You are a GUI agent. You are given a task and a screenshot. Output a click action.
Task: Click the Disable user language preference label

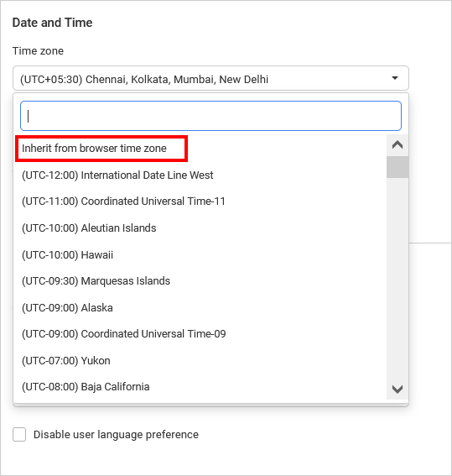tap(116, 435)
